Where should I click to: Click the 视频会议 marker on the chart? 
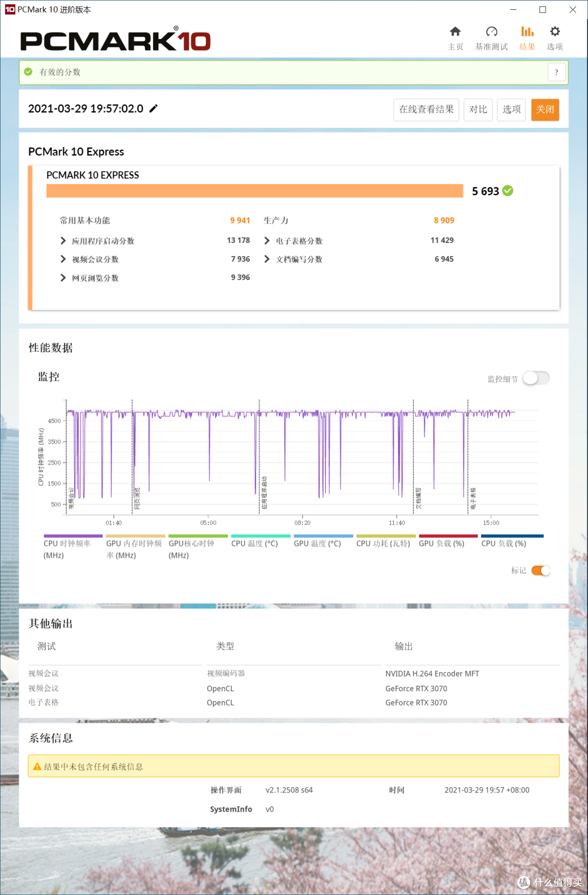click(x=71, y=498)
